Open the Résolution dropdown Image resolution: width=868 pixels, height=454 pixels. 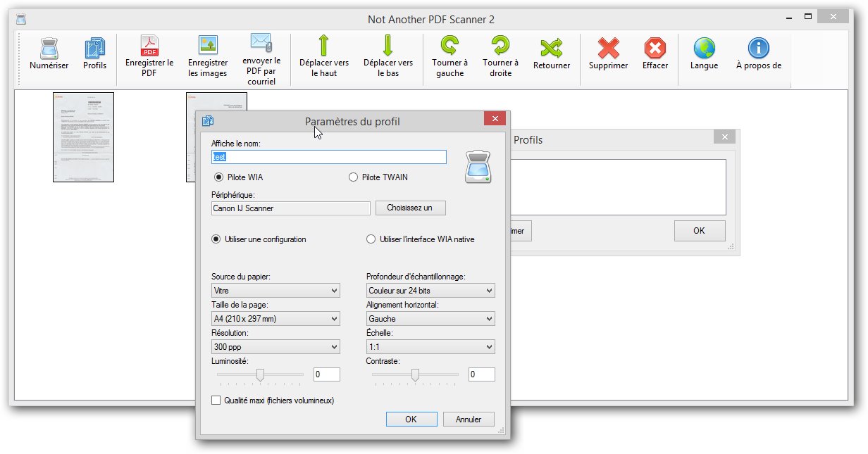pos(275,347)
